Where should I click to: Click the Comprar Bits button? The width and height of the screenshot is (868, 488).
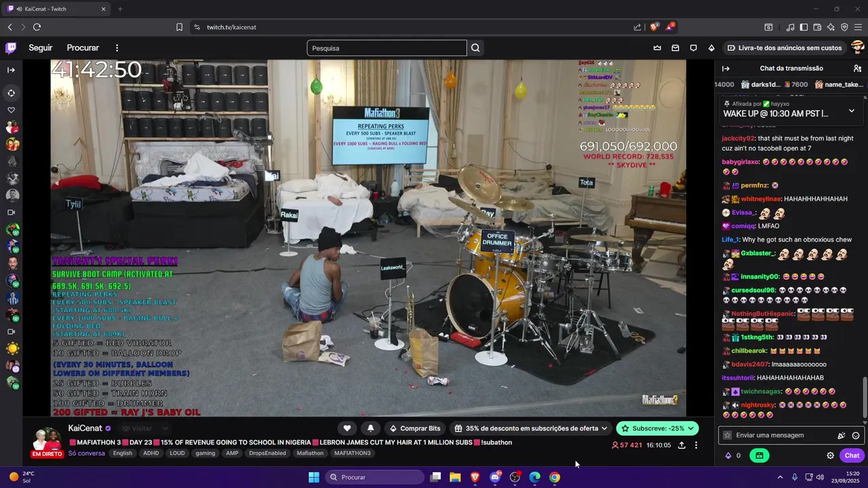click(415, 428)
